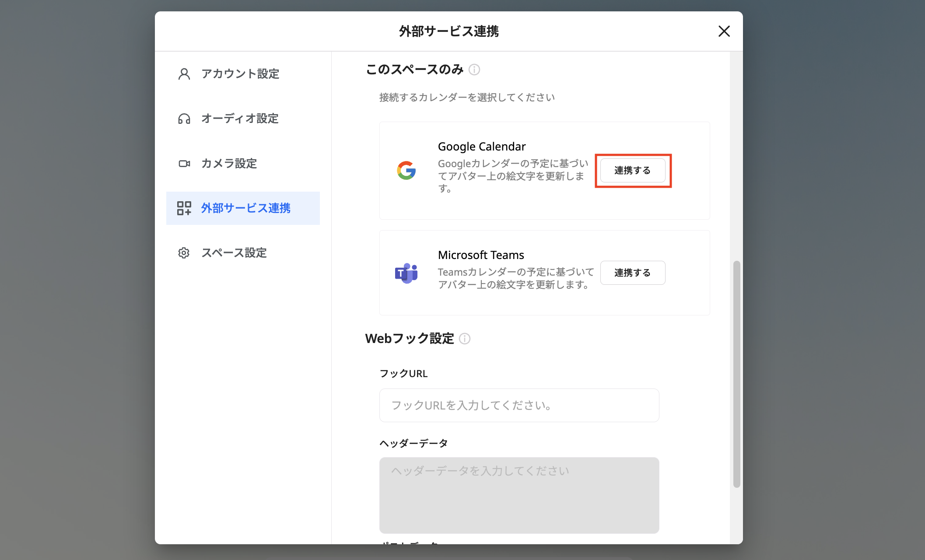
Task: Click the Google Calendar description text
Action: tap(513, 176)
